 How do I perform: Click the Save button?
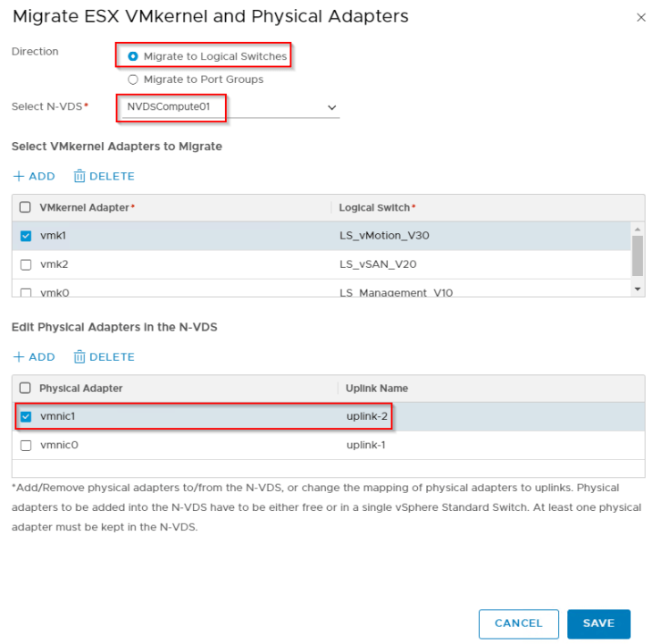pyautogui.click(x=598, y=623)
